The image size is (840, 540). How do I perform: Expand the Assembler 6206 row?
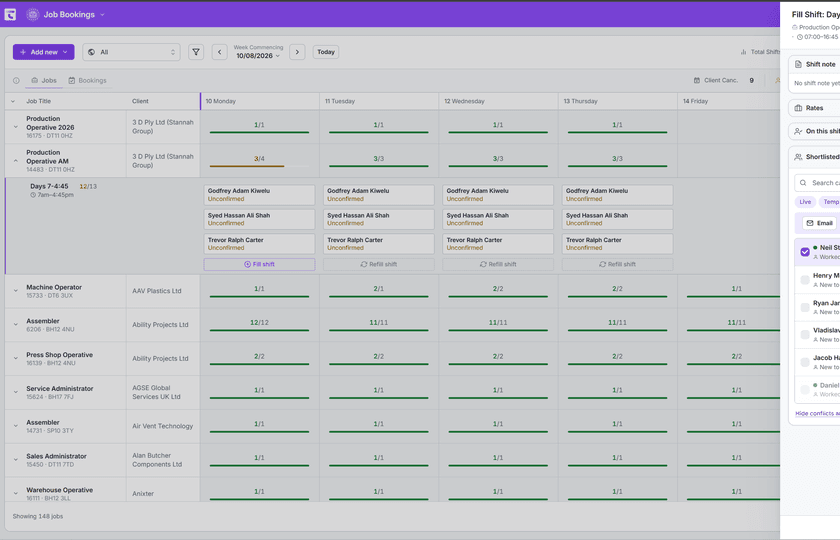16,325
